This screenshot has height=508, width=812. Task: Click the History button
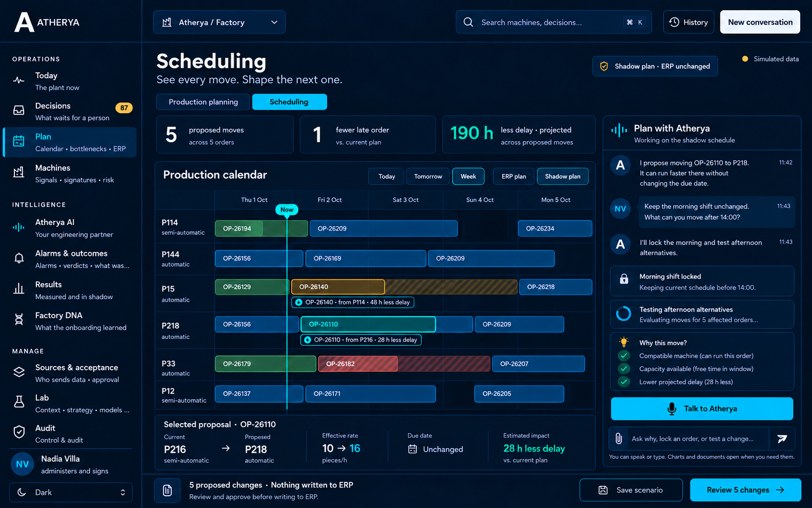[x=689, y=23]
